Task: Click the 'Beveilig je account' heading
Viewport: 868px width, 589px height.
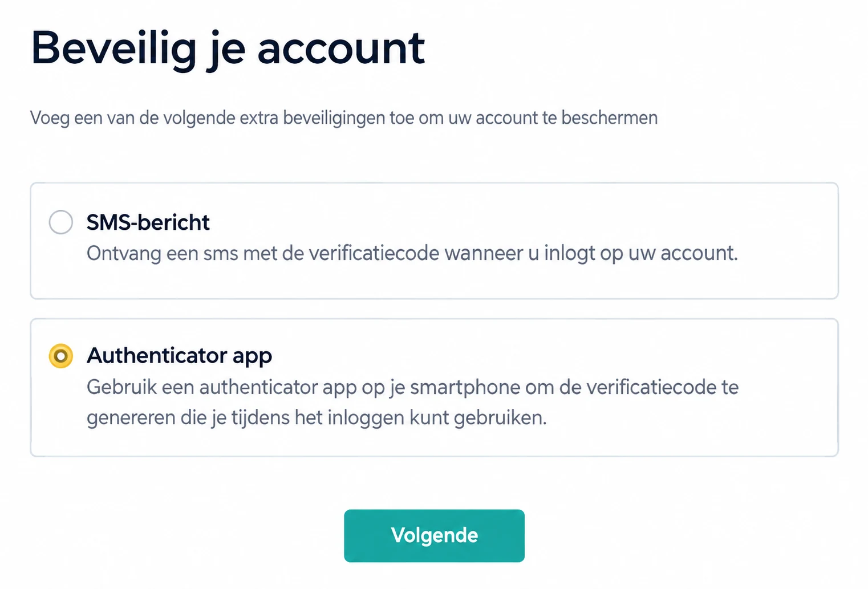Action: click(228, 49)
